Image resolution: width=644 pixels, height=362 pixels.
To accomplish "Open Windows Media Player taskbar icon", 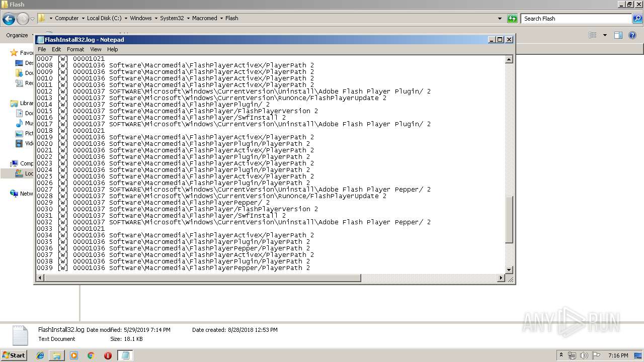I will click(x=74, y=355).
